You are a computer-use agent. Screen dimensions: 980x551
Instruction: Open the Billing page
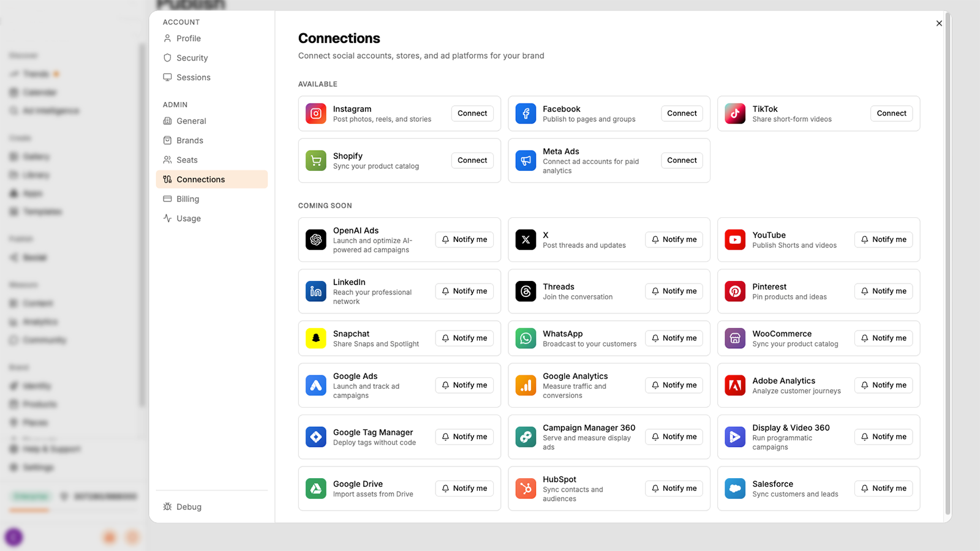(x=212, y=199)
